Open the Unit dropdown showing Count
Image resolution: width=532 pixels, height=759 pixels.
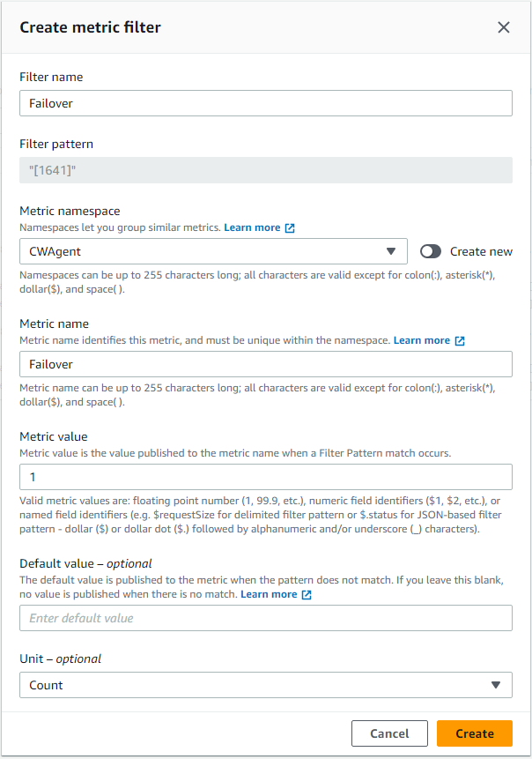264,685
